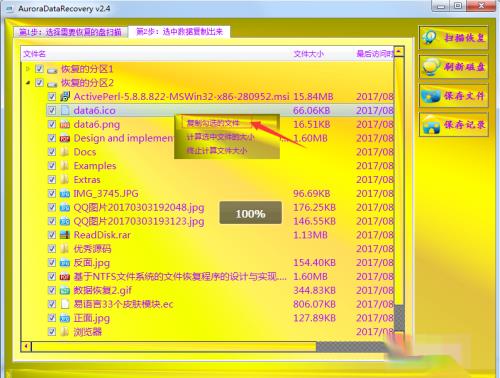Screen dimensions: 500x378
Task: Toggle checkbox for IMG_3745.JPG
Action: pos(52,193)
